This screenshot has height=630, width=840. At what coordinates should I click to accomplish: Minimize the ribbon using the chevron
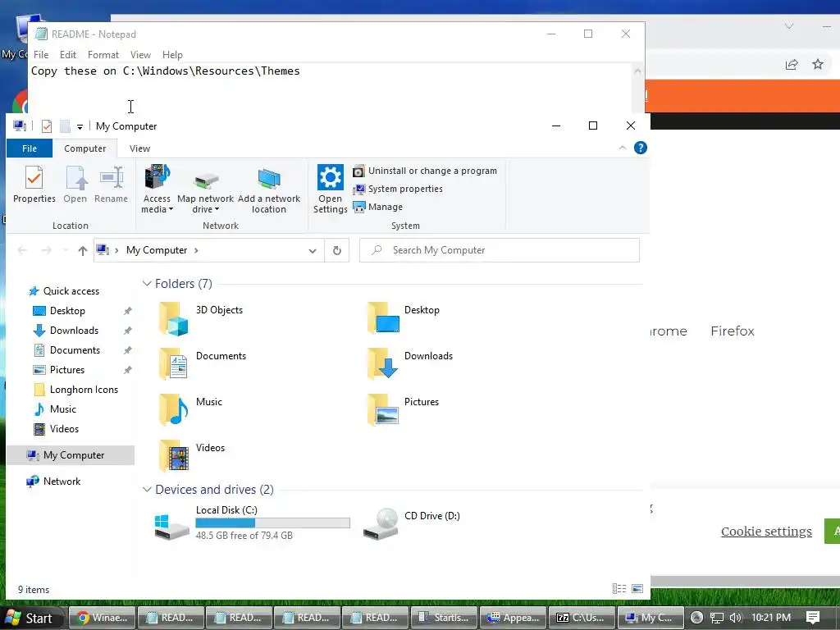[x=623, y=148]
